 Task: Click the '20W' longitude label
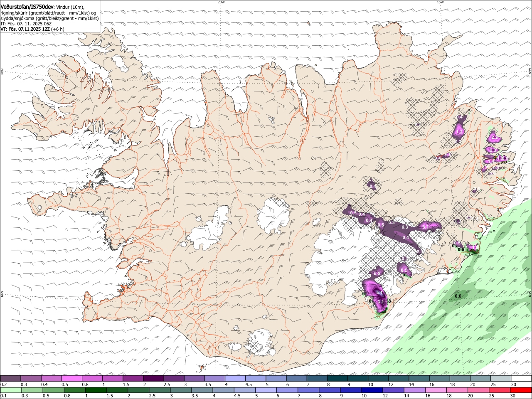click(221, 2)
